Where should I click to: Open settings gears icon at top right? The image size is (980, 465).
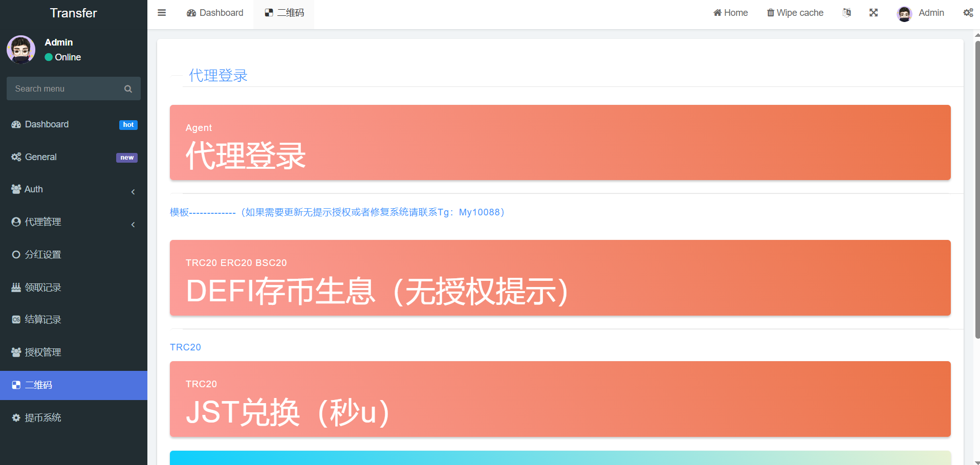[968, 13]
